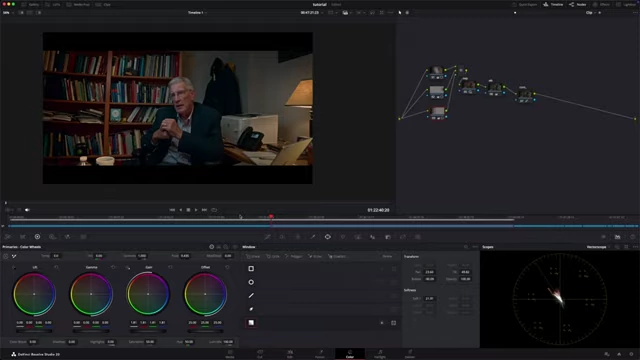Open the viewer timecode dropdown
This screenshot has height=360, width=640.
click(x=312, y=13)
